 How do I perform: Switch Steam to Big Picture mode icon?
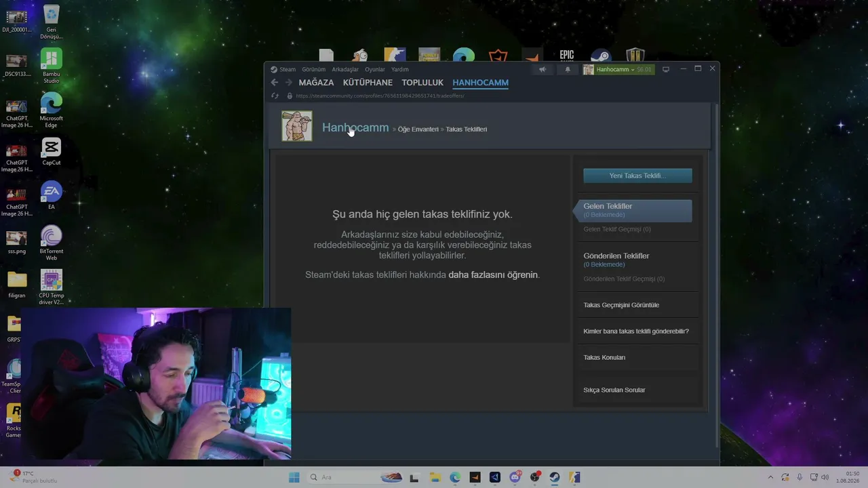pos(666,69)
